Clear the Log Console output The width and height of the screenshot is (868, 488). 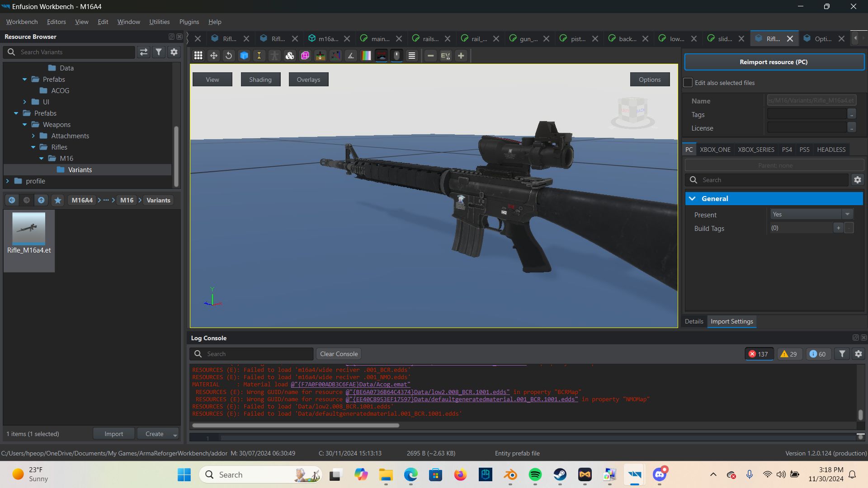(338, 354)
